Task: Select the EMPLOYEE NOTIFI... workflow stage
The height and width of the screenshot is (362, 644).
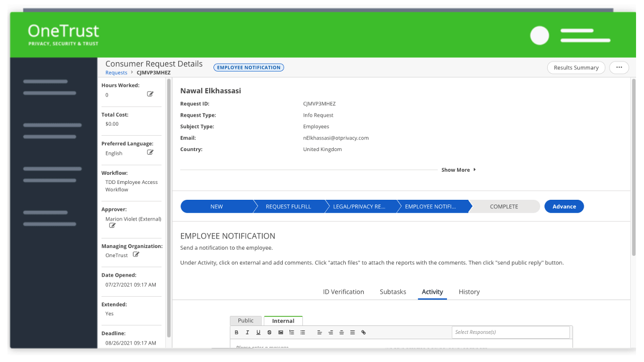Action: 431,206
